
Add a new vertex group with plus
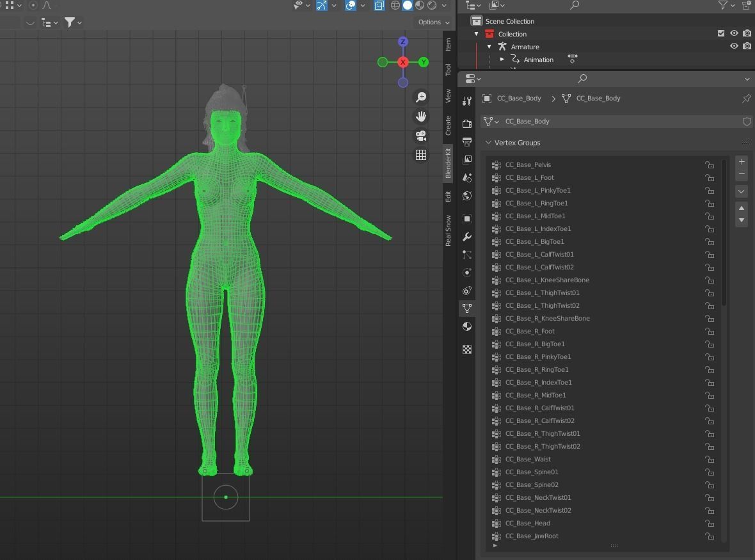742,162
